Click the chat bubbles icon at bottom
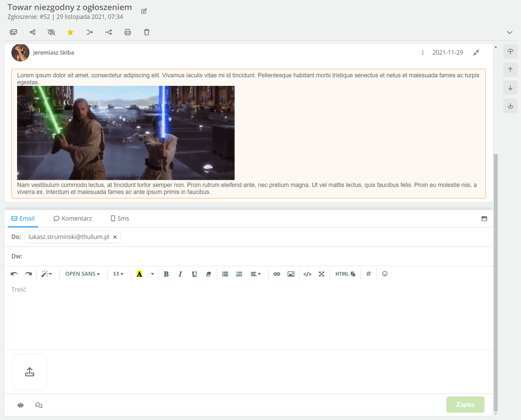This screenshot has height=420, width=521. point(39,405)
